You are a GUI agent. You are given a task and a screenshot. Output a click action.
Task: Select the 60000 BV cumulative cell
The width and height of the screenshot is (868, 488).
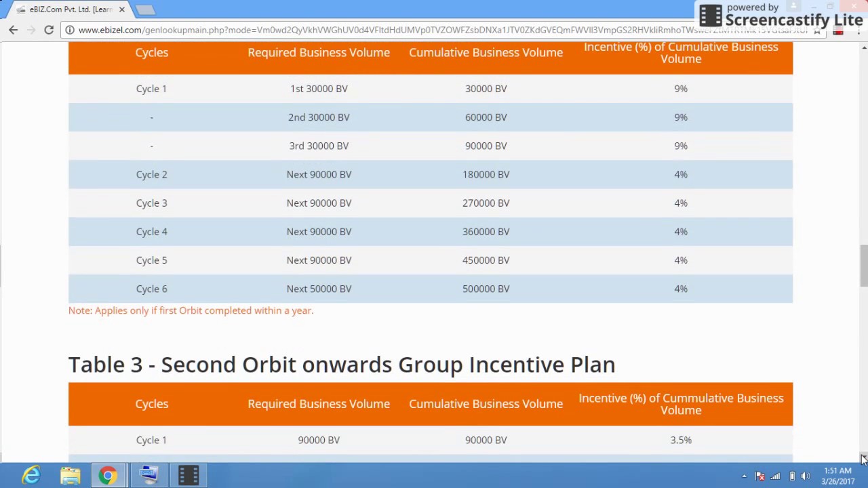(x=486, y=117)
